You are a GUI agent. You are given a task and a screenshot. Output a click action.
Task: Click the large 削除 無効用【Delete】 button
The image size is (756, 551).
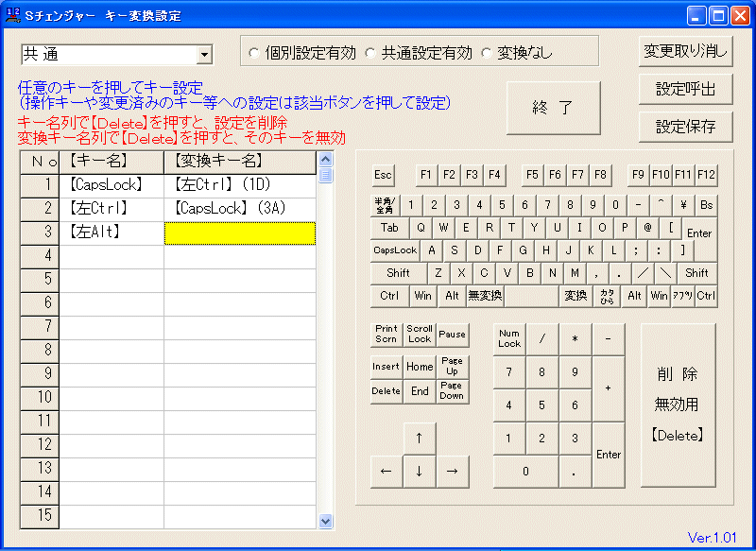678,405
